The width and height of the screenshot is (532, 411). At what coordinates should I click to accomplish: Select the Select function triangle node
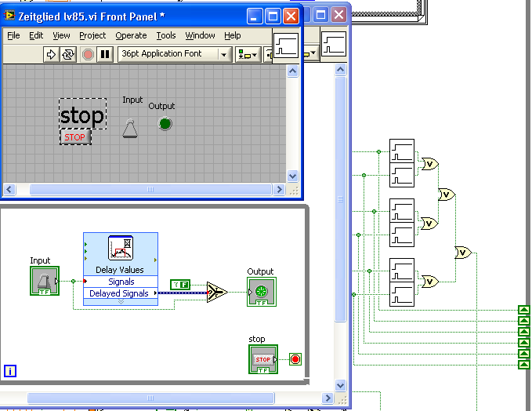coord(217,292)
